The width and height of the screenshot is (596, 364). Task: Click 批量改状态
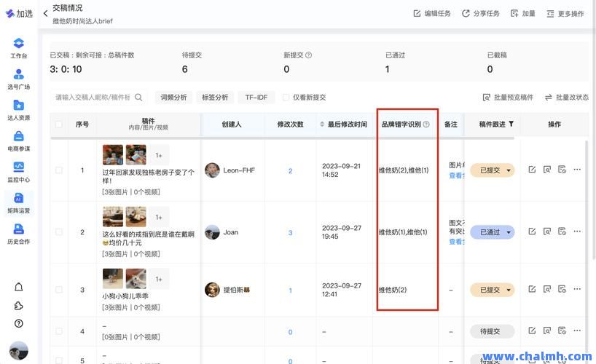[567, 98]
